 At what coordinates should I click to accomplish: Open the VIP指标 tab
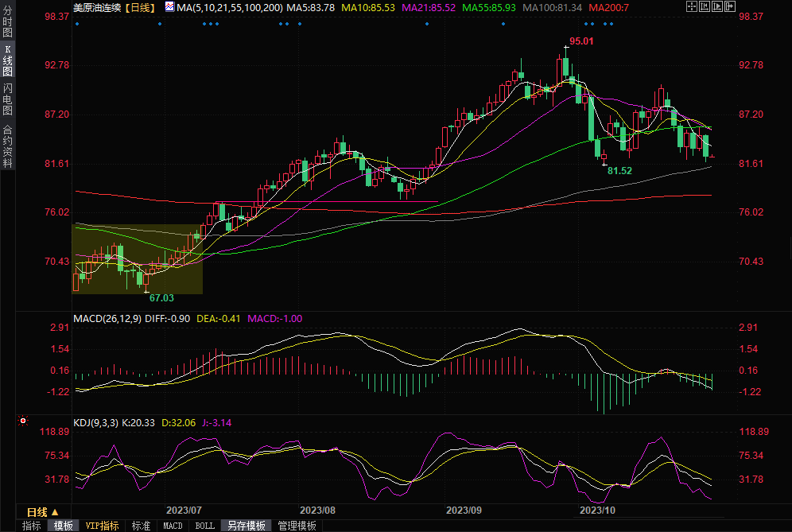click(102, 526)
